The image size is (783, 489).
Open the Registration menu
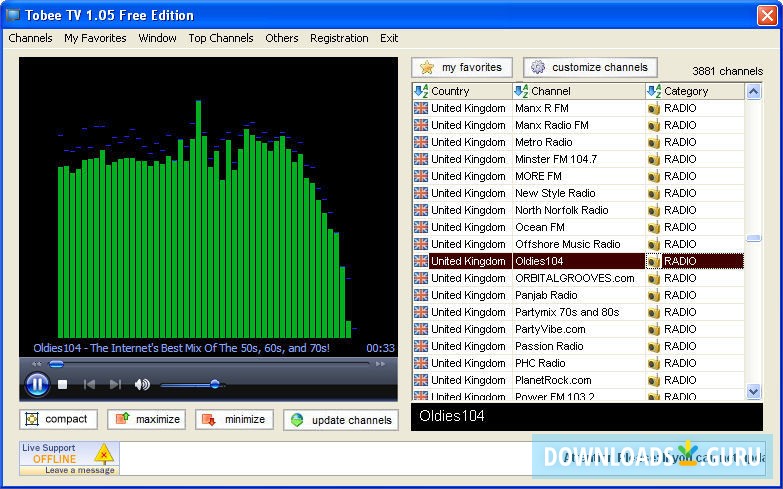tap(339, 38)
